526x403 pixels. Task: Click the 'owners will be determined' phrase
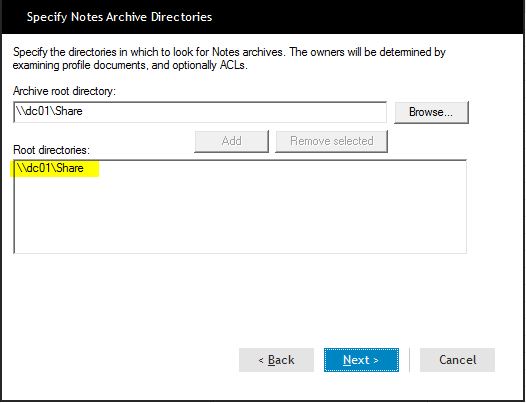(x=369, y=52)
